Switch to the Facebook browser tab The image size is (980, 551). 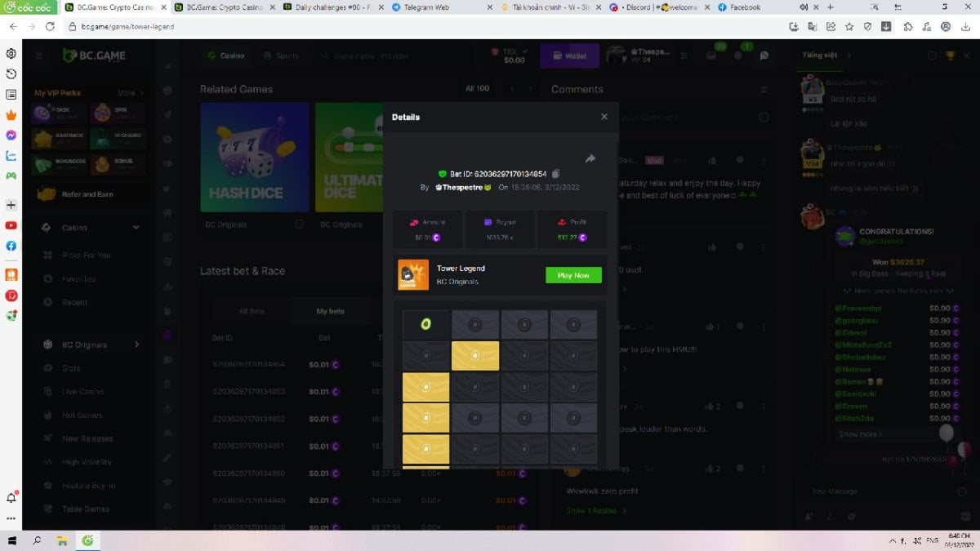[x=743, y=7]
